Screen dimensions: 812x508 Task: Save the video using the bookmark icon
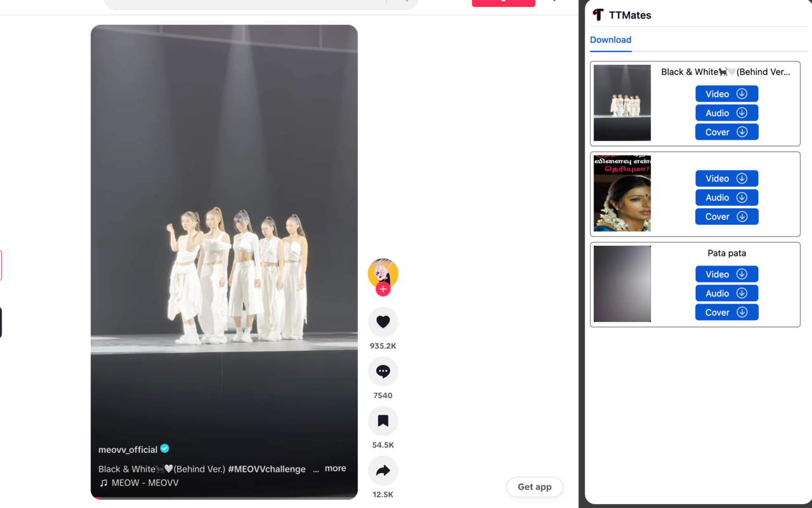[383, 420]
